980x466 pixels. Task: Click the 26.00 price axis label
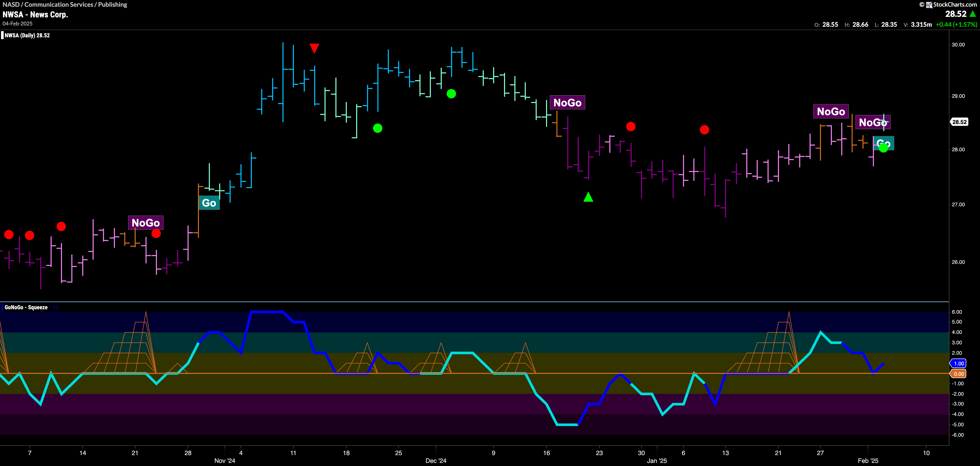click(958, 262)
